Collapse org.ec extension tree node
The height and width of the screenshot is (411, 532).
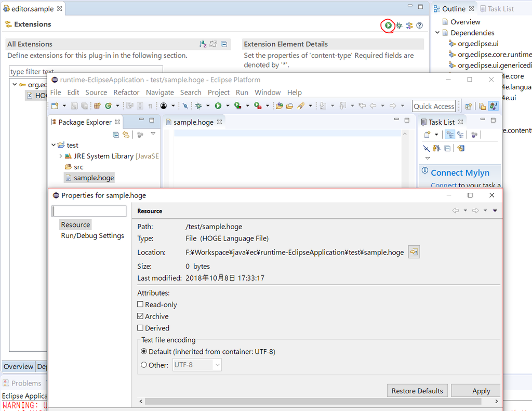[15, 84]
